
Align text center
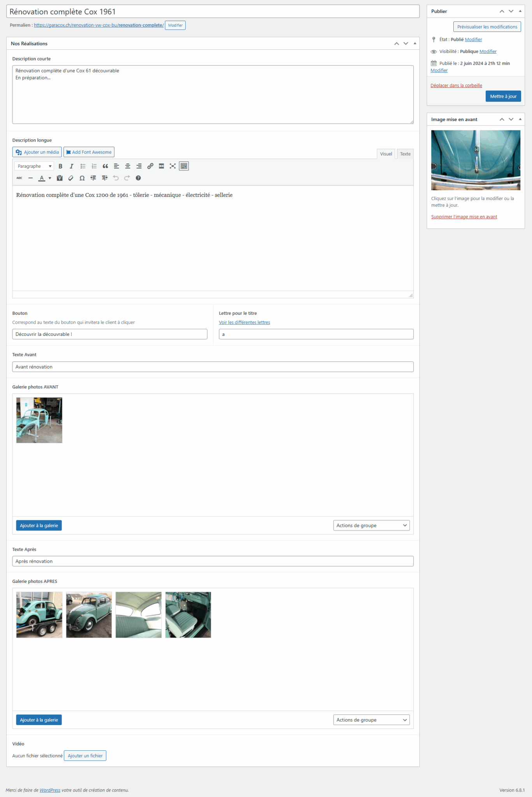(128, 166)
